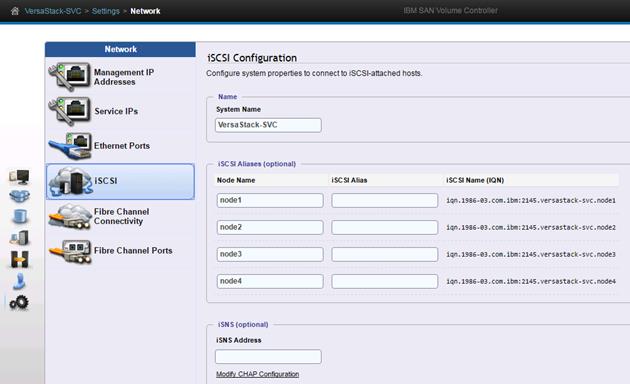Screen dimensions: 630x384
Task: Click the System Name input field
Action: click(x=268, y=125)
